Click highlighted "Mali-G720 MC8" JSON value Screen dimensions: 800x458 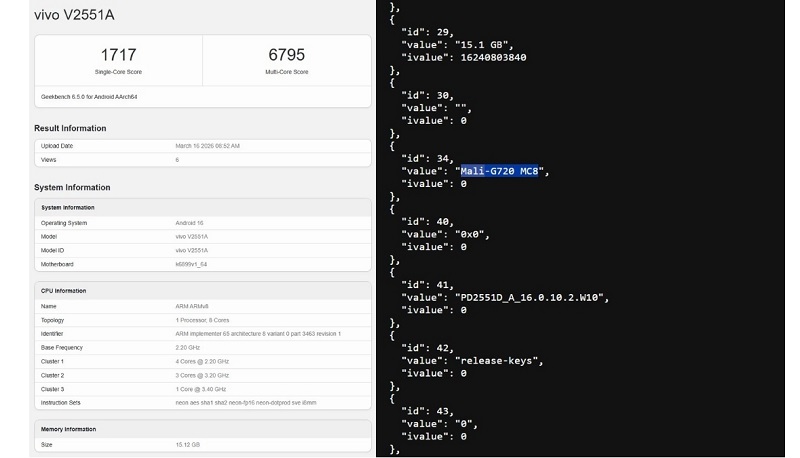click(499, 171)
